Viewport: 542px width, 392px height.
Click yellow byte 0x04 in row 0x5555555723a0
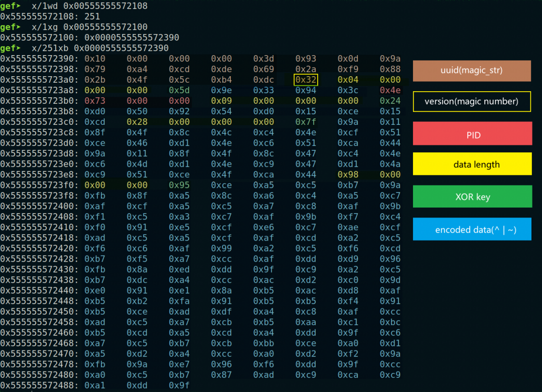coord(348,80)
